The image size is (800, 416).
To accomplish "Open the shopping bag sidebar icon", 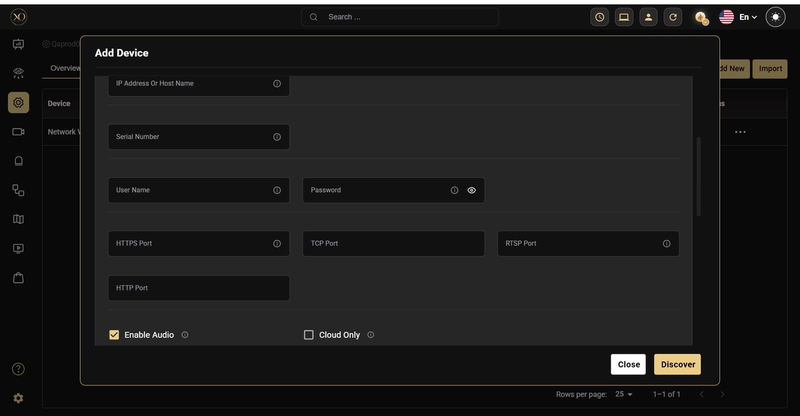I will tap(18, 278).
